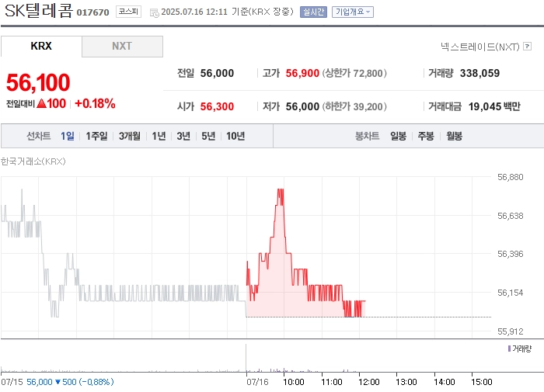Click the 07/15 56,000 previous close text
544x392 pixels.
click(26, 382)
